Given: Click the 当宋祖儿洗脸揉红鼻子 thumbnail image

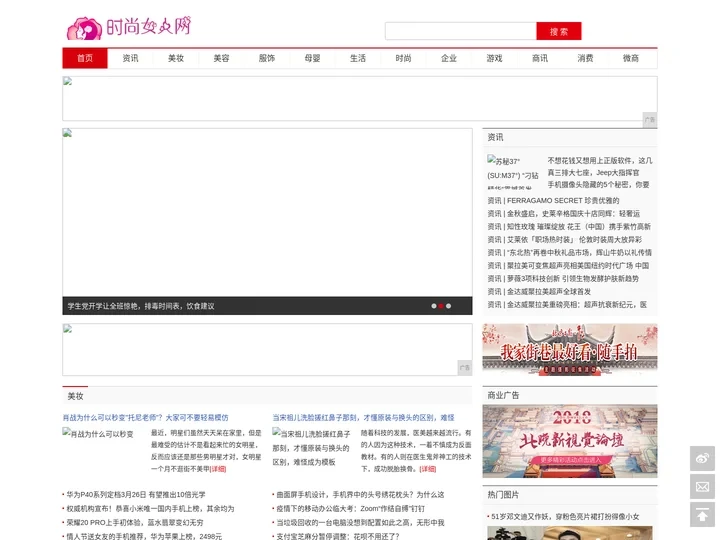Looking at the screenshot, I should [311, 447].
